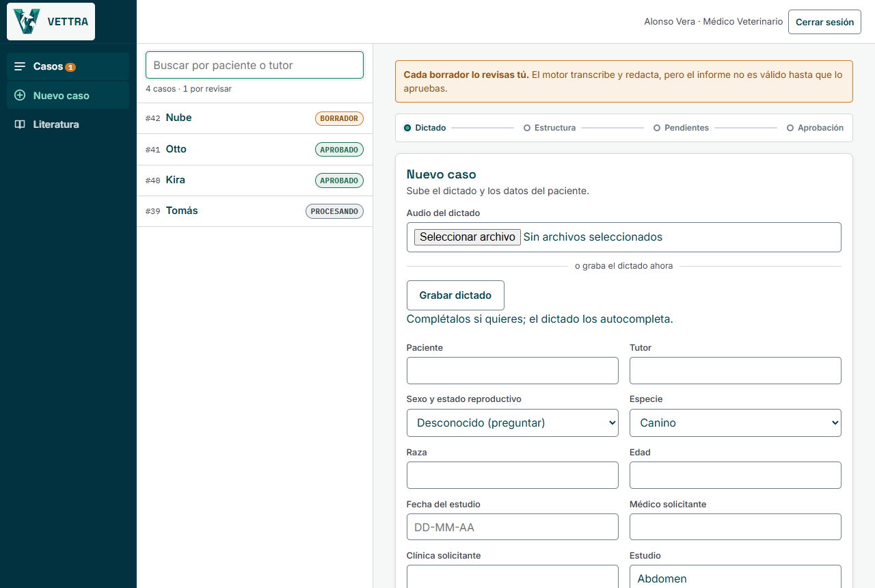Viewport: 875px width, 588px height.
Task: Open case #41 Otto
Action: coord(254,149)
